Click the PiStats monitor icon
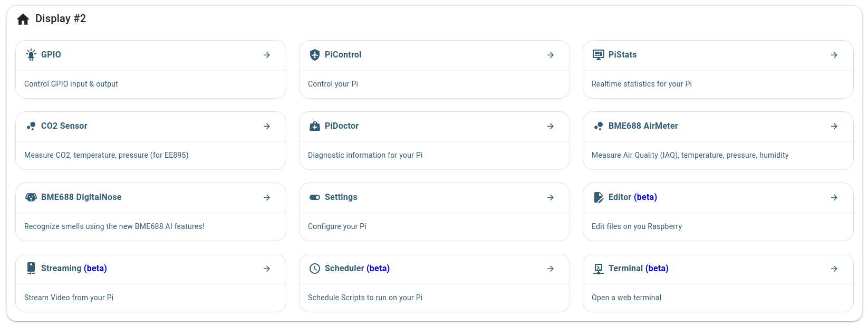Image resolution: width=868 pixels, height=325 pixels. (x=598, y=54)
